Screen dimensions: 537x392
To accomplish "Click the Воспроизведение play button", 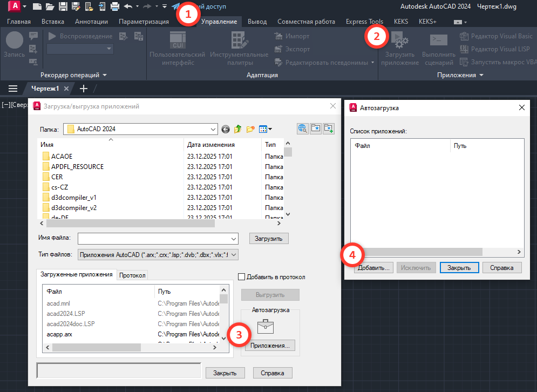I will point(52,36).
